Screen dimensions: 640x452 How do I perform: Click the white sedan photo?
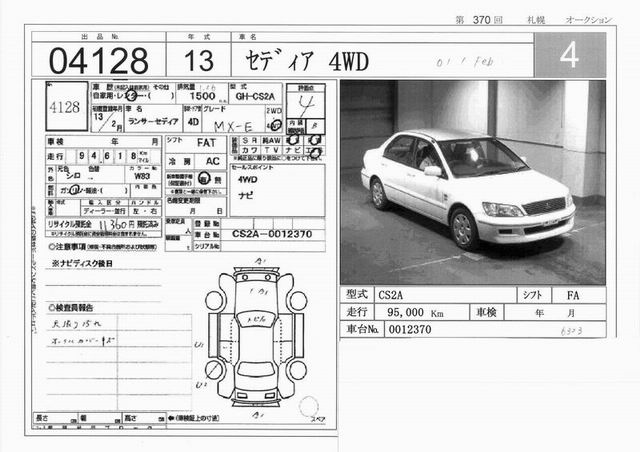[473, 182]
